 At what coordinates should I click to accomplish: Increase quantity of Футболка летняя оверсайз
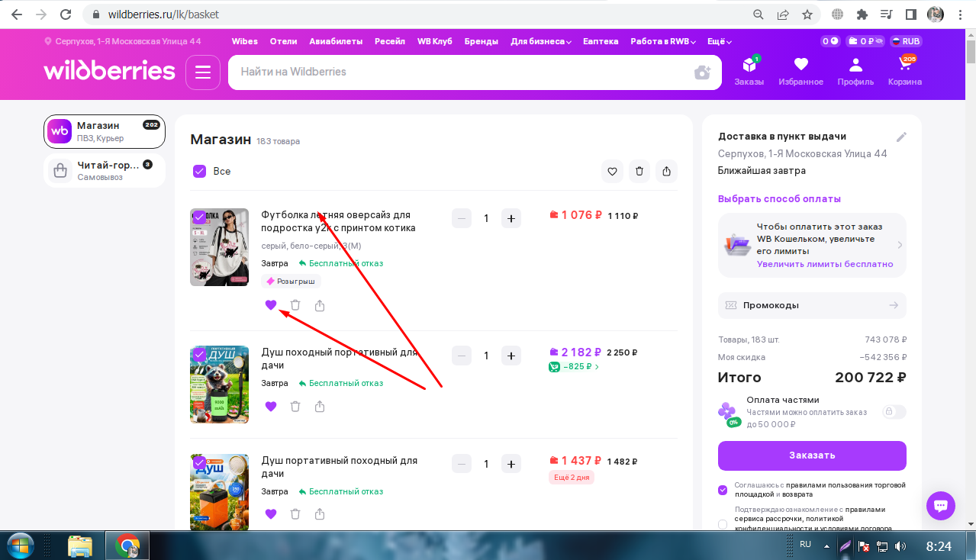click(x=511, y=218)
